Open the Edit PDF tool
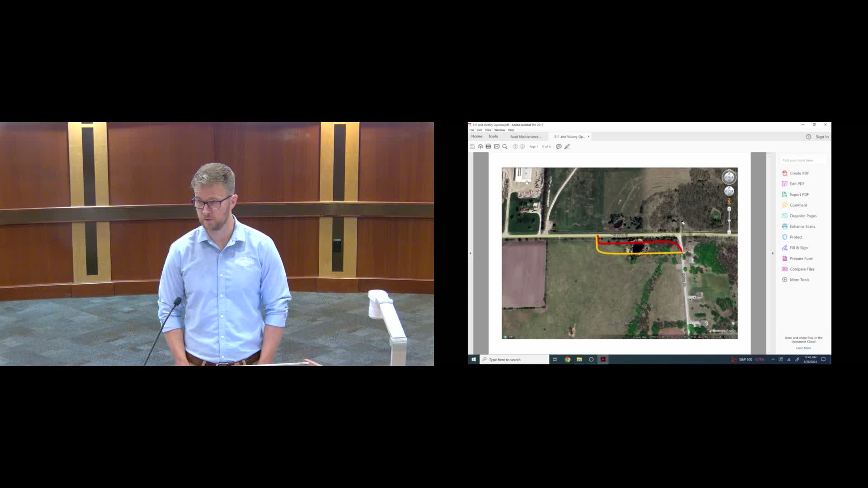 click(x=797, y=183)
